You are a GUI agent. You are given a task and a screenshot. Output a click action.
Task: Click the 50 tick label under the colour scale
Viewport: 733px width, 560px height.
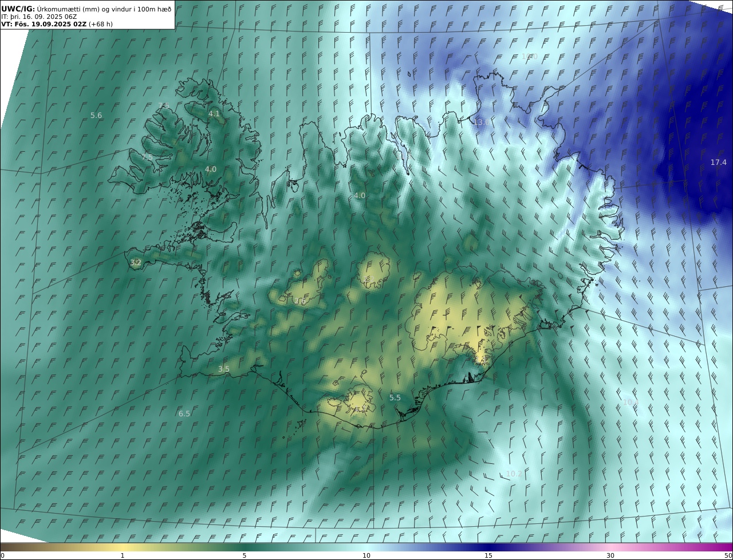[728, 555]
